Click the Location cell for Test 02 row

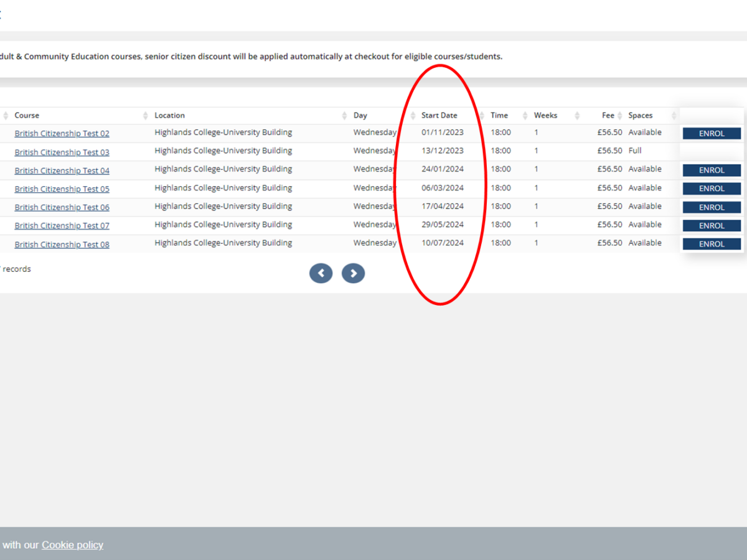point(223,133)
